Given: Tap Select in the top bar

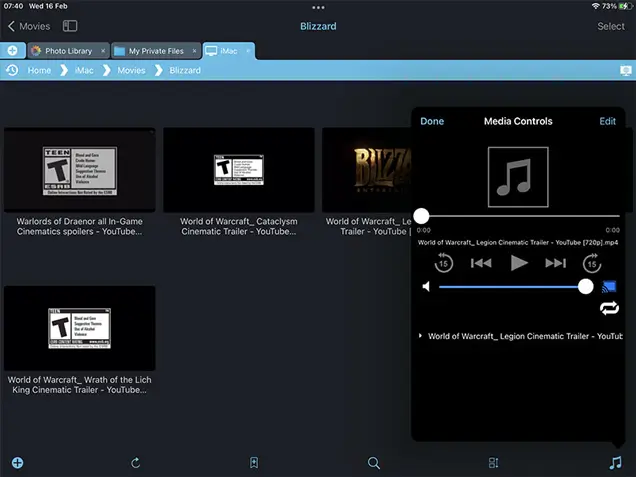Looking at the screenshot, I should point(611,26).
